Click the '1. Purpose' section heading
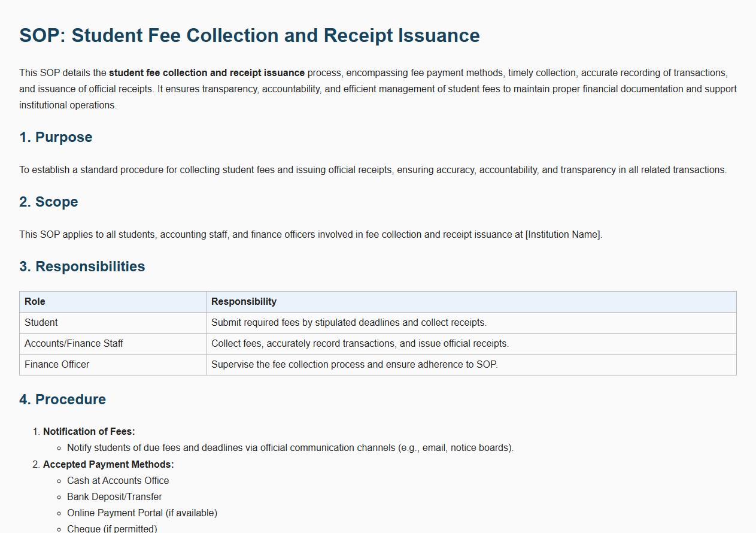The image size is (756, 533). pos(56,137)
